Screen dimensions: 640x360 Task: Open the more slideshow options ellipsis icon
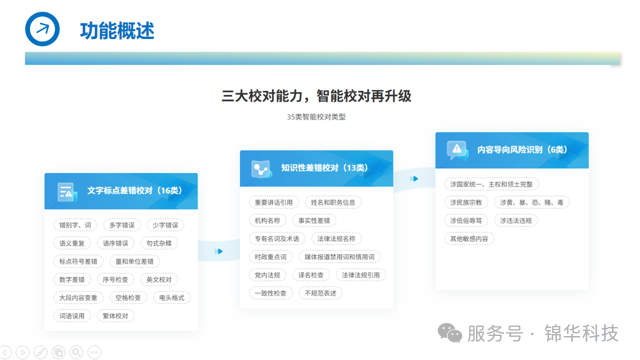(x=94, y=352)
